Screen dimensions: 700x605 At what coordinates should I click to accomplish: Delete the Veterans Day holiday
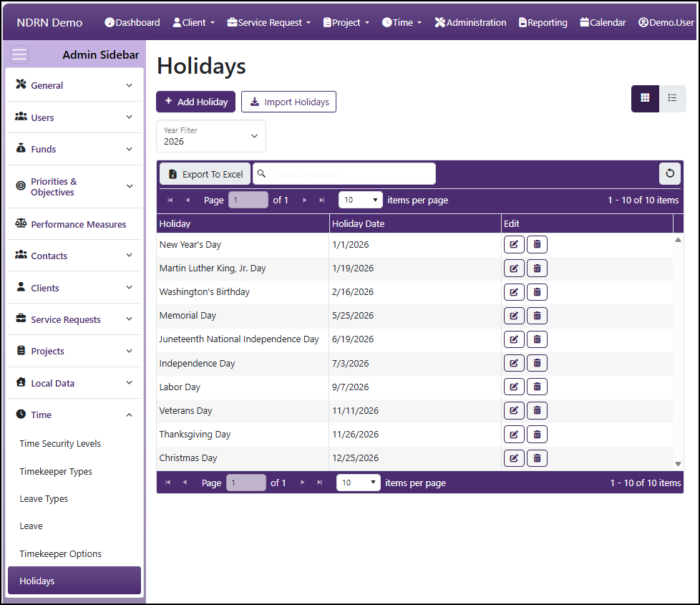537,410
